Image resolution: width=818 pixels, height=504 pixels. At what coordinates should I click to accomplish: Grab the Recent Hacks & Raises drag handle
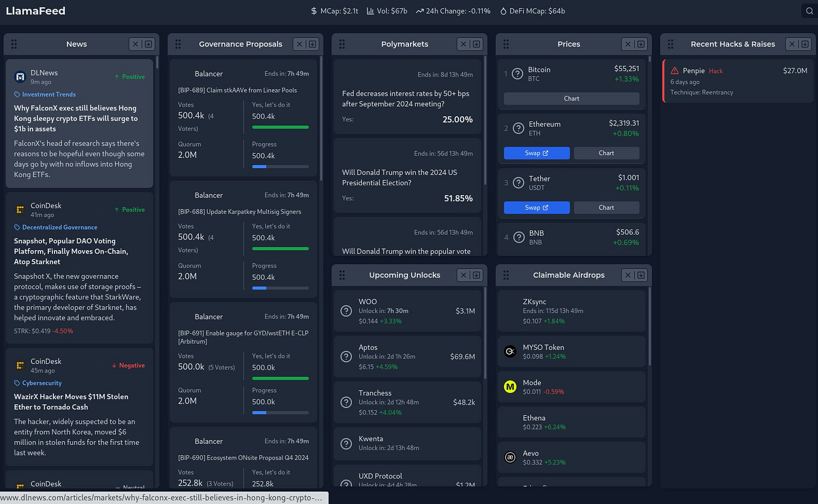(x=670, y=44)
